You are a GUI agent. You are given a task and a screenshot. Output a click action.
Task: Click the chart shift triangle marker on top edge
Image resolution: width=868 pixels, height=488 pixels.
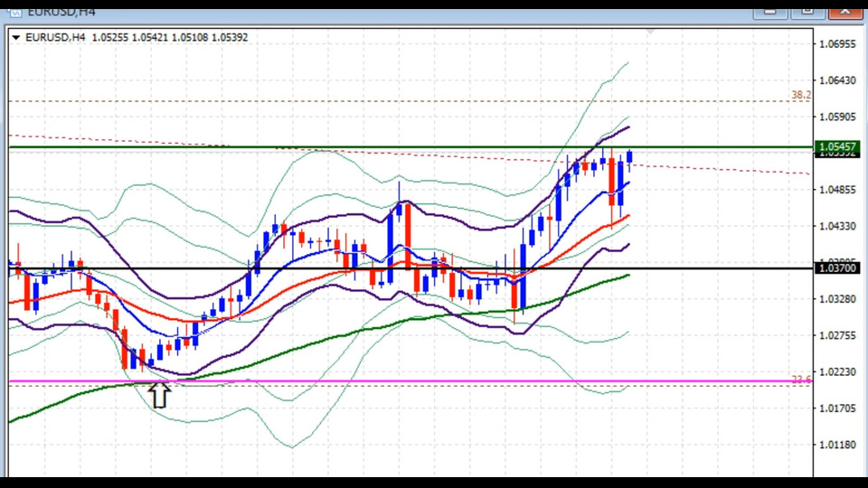[650, 32]
